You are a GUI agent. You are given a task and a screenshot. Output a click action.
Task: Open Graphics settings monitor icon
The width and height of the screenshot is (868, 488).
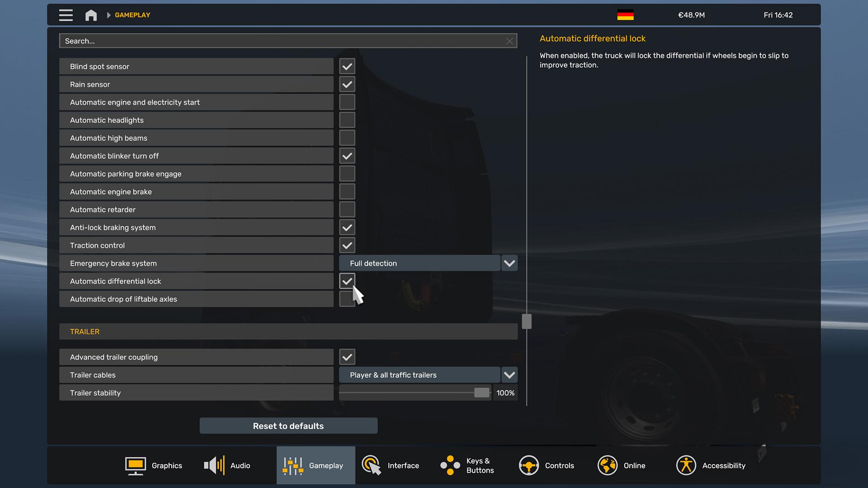[135, 465]
